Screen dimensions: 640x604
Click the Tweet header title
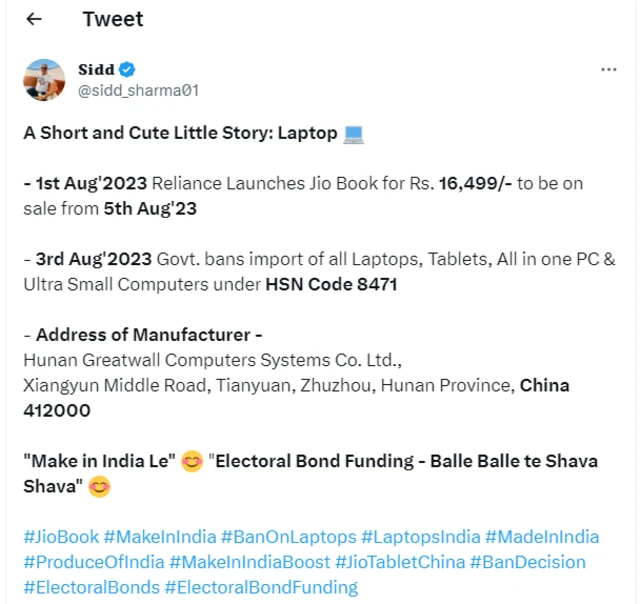(112, 19)
